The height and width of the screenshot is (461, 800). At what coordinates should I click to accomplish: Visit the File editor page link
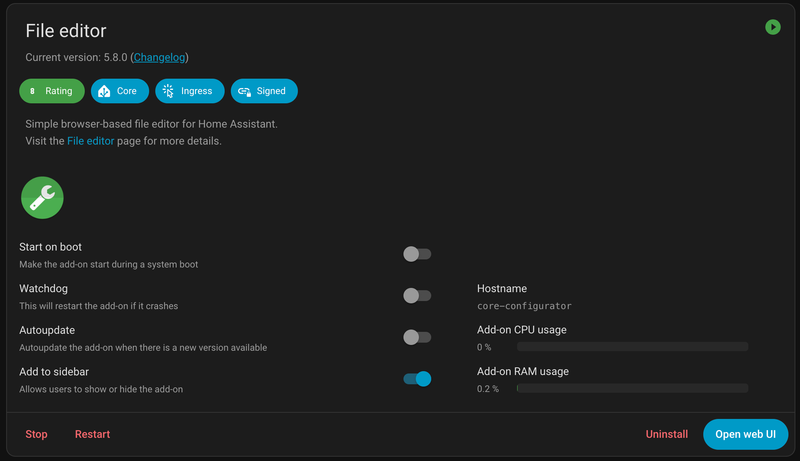89,141
